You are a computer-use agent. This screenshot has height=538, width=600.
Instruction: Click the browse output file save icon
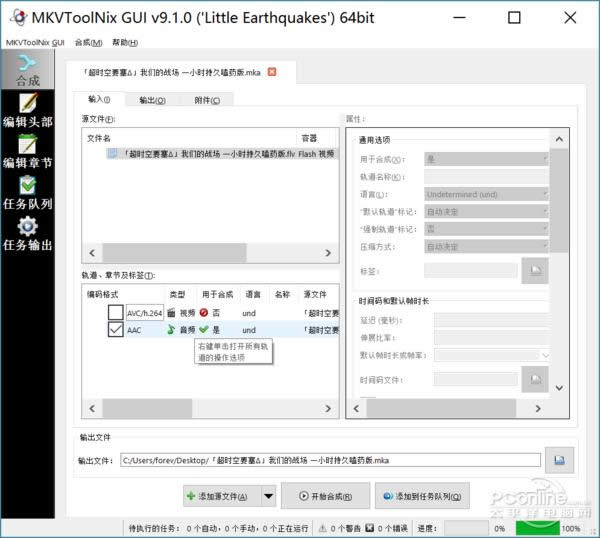click(560, 460)
